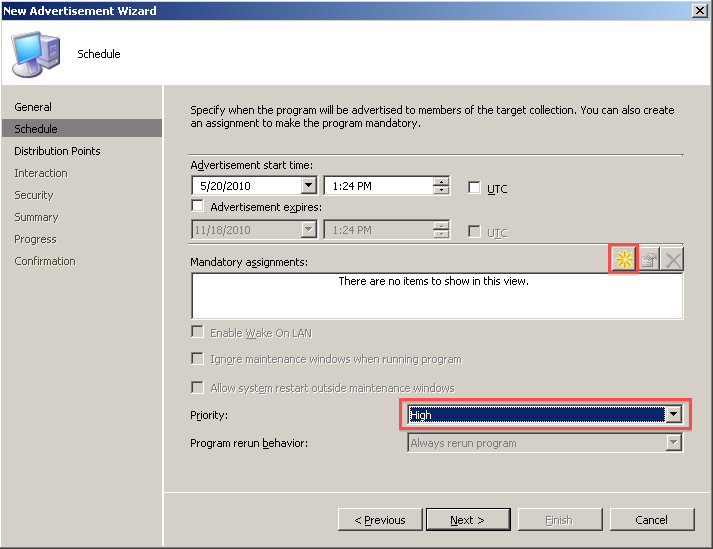Viewport: 713px width, 549px height.
Task: Decrease advertisement start time with down spinner
Action: click(x=441, y=190)
